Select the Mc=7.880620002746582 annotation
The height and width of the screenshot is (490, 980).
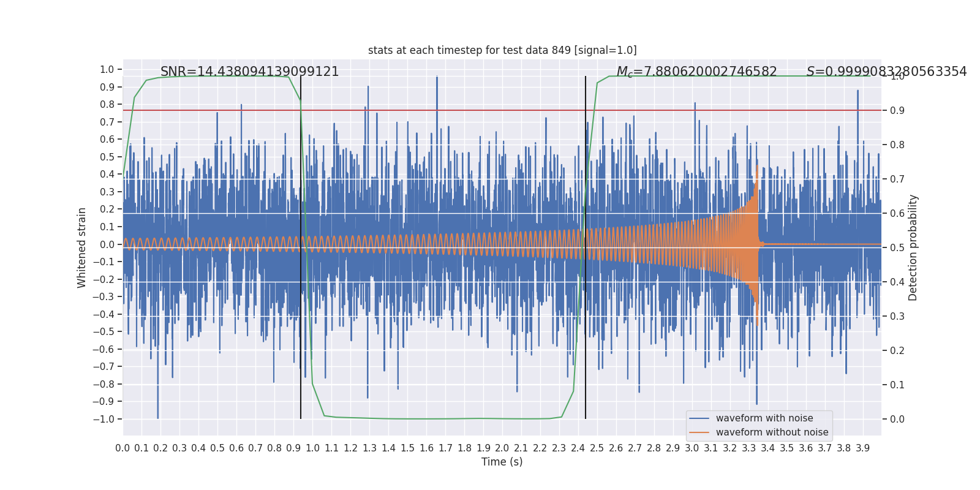click(696, 72)
